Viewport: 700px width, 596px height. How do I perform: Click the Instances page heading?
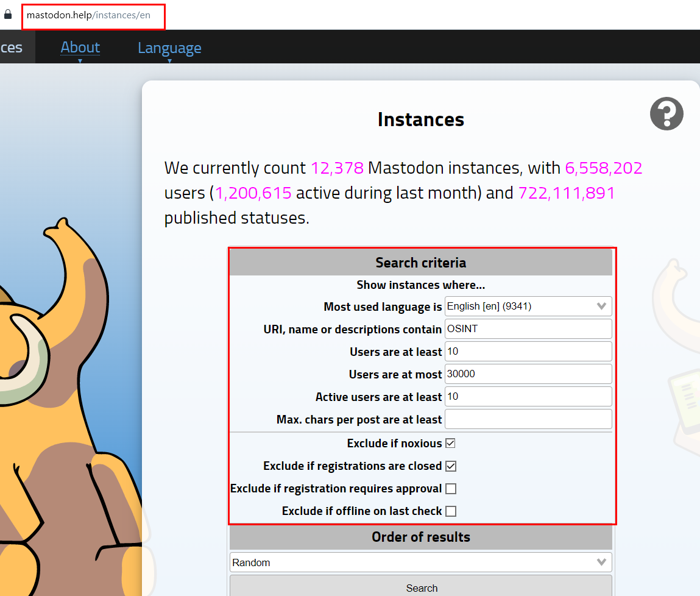(x=420, y=119)
